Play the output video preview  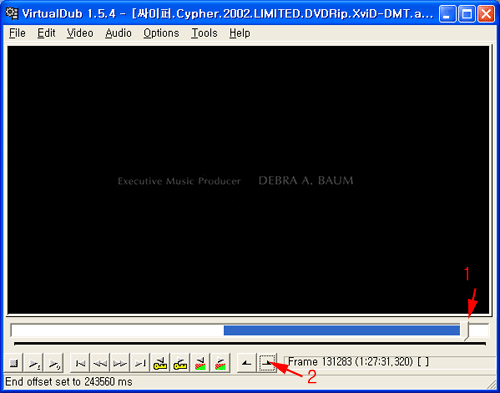click(x=54, y=363)
